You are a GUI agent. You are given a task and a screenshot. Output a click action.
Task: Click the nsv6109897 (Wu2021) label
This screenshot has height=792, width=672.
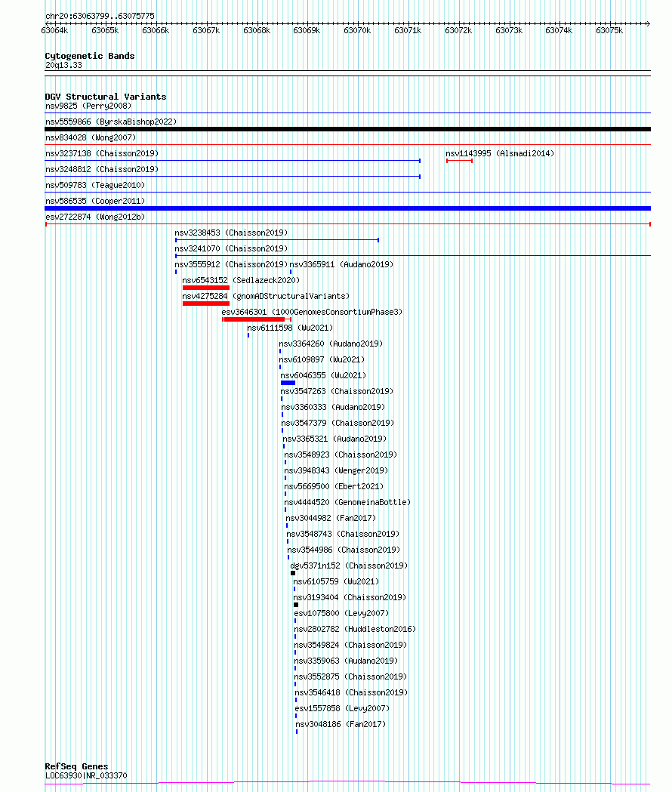(x=322, y=359)
